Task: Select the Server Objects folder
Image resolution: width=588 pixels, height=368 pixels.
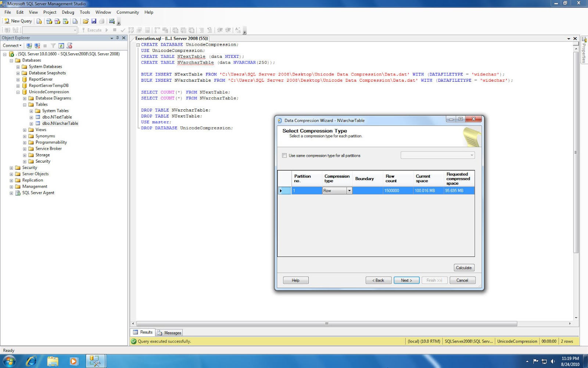Action: [x=35, y=174]
